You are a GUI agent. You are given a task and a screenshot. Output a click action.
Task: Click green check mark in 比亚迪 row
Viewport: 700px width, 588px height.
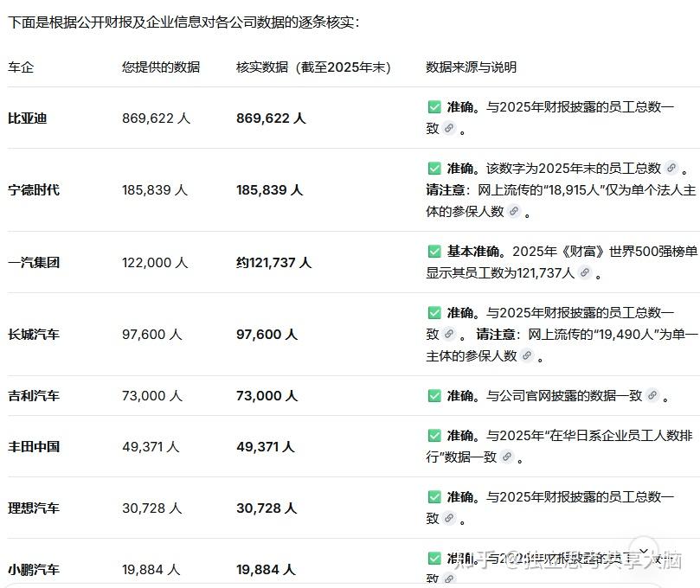coord(434,107)
